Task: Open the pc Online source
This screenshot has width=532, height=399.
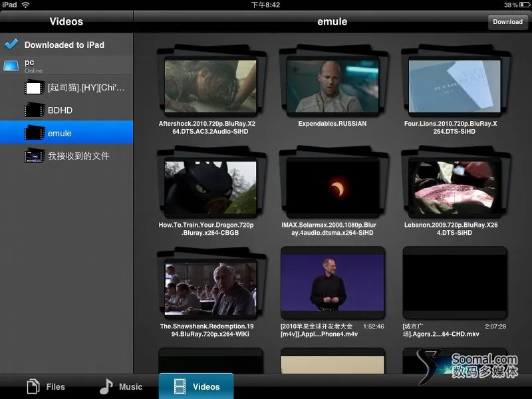Action: [x=66, y=65]
